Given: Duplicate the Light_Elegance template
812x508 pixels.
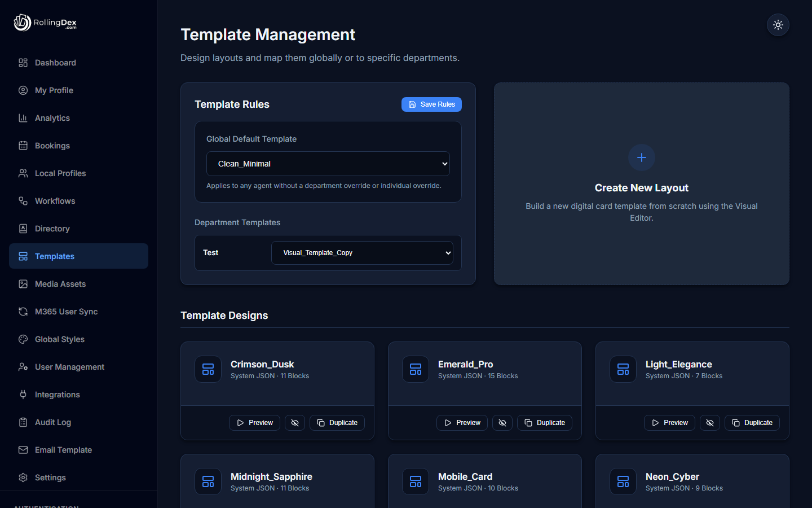Looking at the screenshot, I should click(x=752, y=423).
